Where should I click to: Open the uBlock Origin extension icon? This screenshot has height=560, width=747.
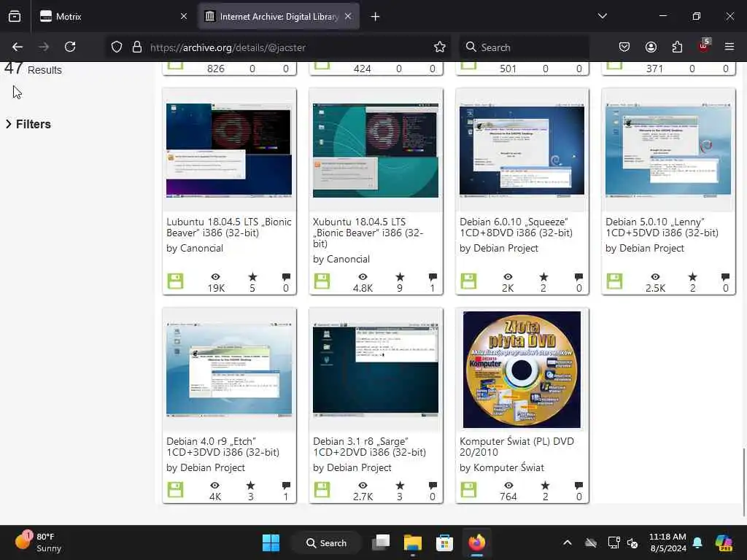click(704, 46)
